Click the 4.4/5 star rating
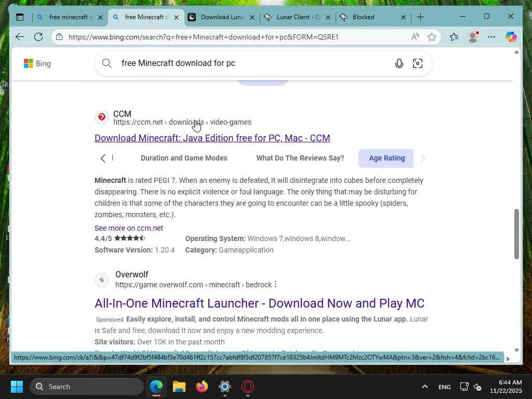Screen dimensions: 532x399 pyautogui.click(x=120, y=238)
